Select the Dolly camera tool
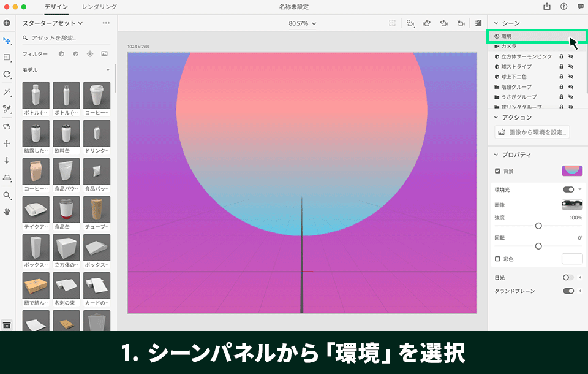588x374 pixels. click(x=7, y=161)
